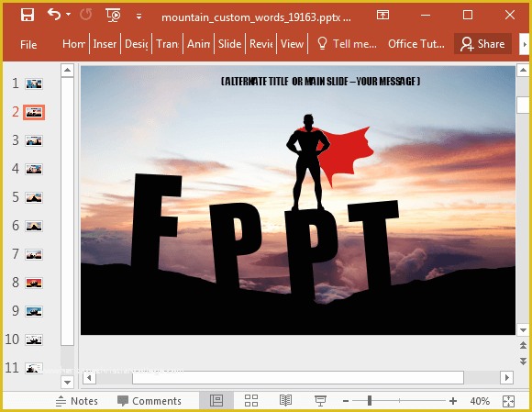This screenshot has height=412, width=532.
Task: Switch to Normal view icon
Action: pyautogui.click(x=216, y=401)
